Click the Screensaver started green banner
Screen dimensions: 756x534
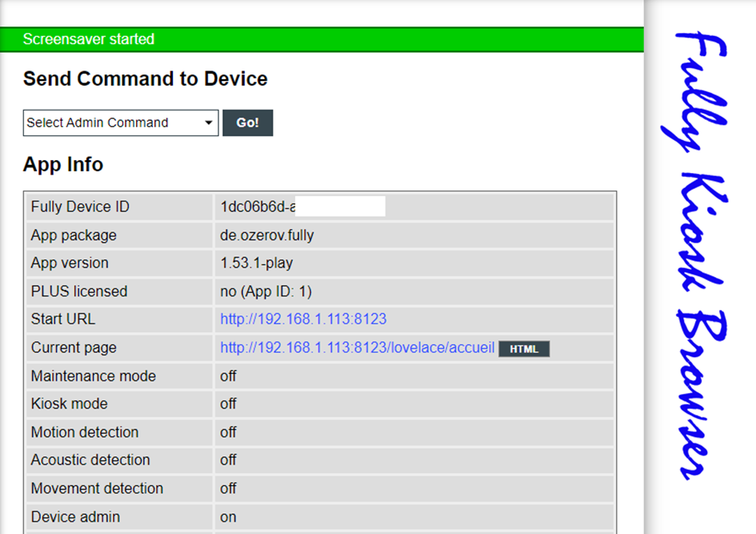click(x=322, y=39)
